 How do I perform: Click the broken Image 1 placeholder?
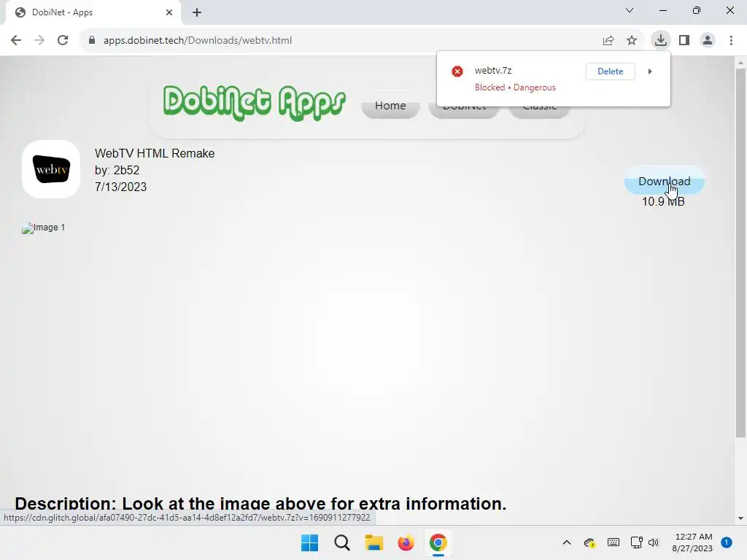(x=43, y=228)
